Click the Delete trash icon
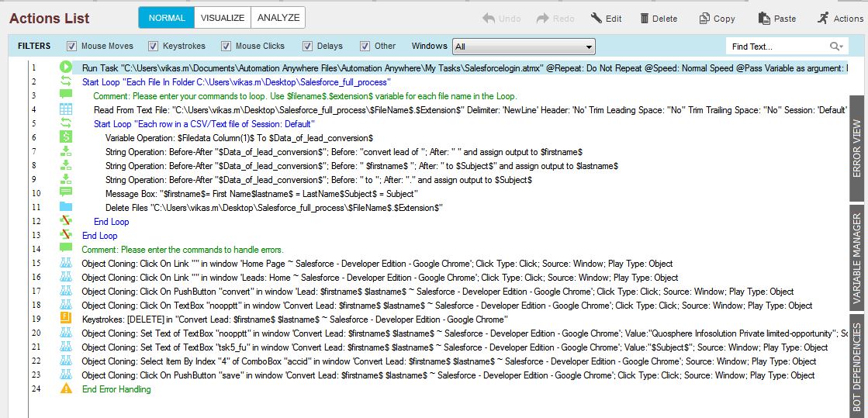 click(645, 18)
